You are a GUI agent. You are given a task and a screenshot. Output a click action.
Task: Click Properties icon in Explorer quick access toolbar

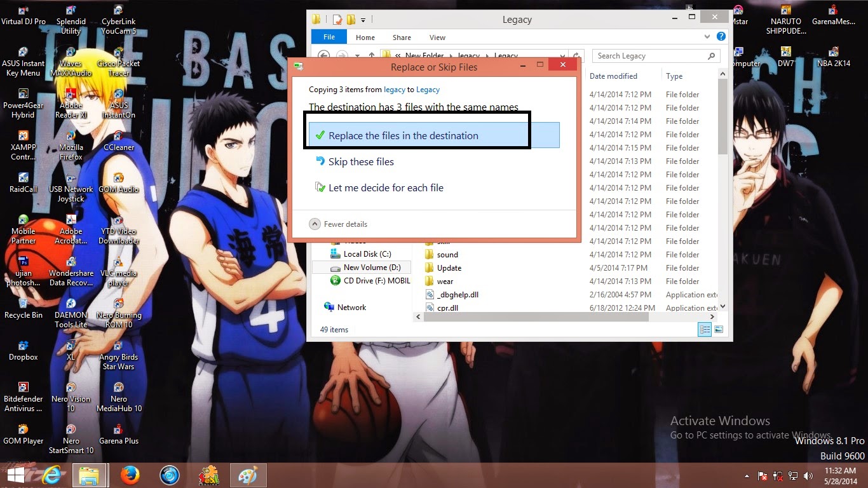coord(337,20)
